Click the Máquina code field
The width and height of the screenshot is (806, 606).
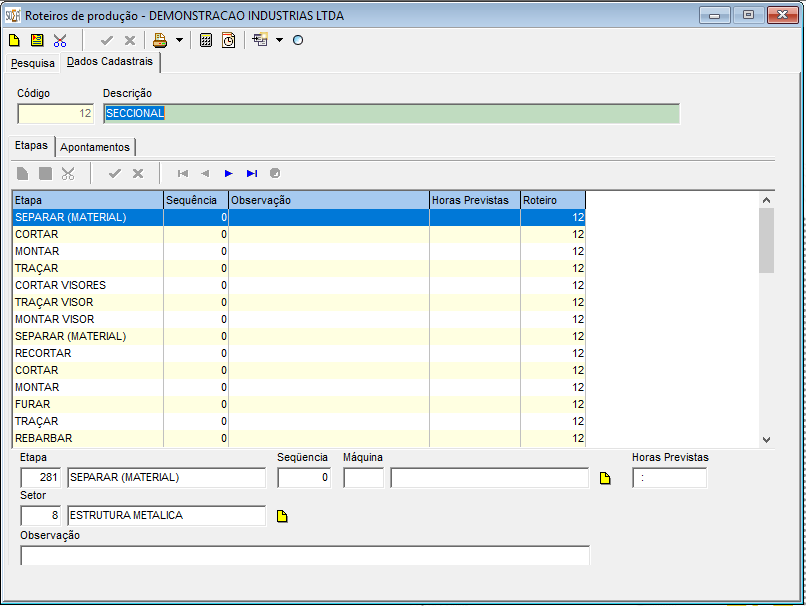coord(363,478)
